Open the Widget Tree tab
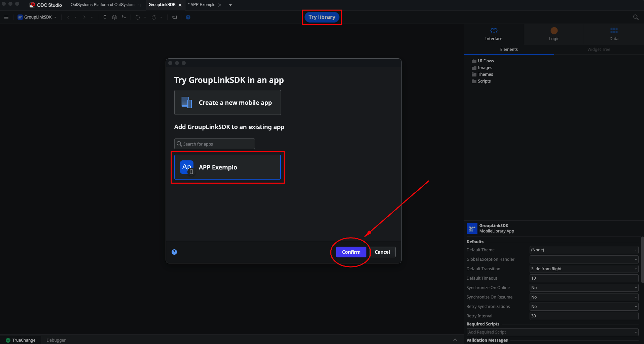 [599, 49]
